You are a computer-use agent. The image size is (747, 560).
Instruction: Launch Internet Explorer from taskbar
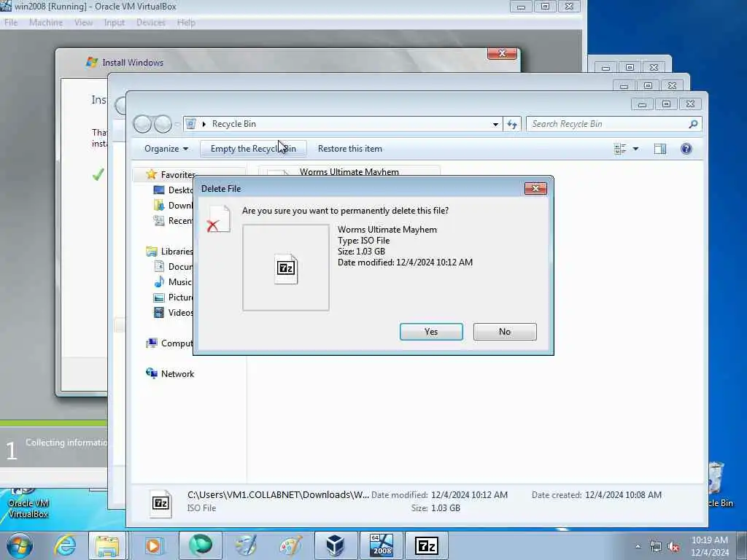pyautogui.click(x=65, y=545)
